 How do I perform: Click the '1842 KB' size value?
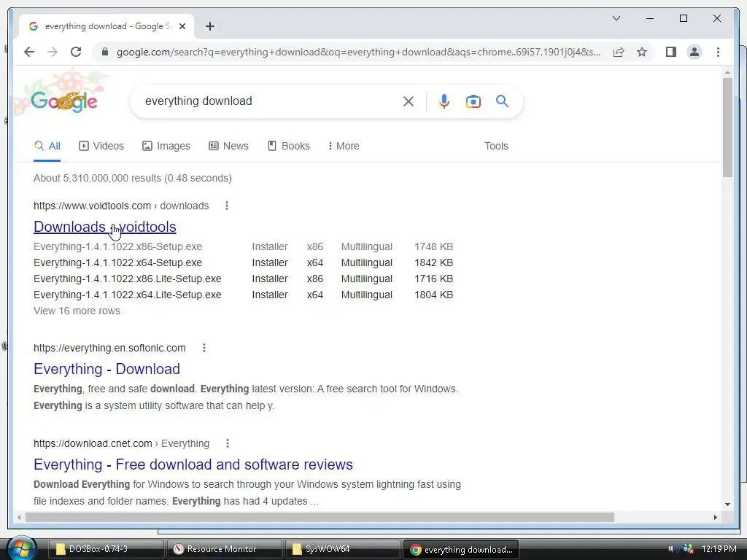433,262
